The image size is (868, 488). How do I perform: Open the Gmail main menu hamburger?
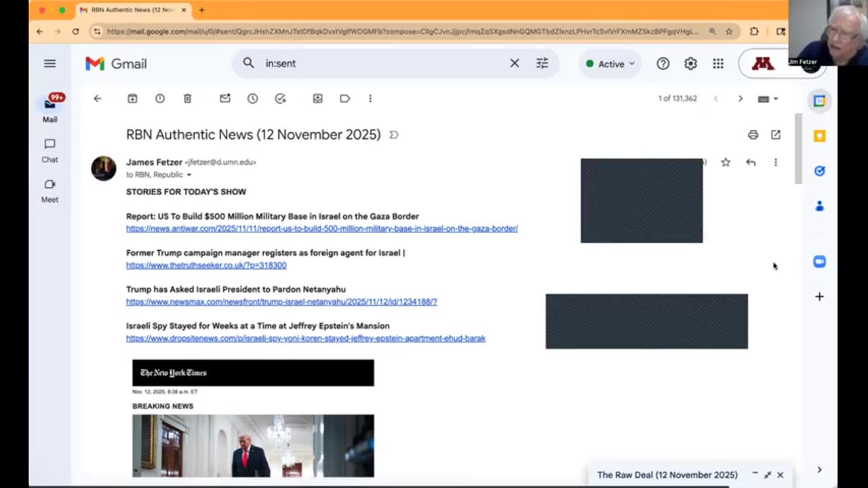(x=50, y=64)
